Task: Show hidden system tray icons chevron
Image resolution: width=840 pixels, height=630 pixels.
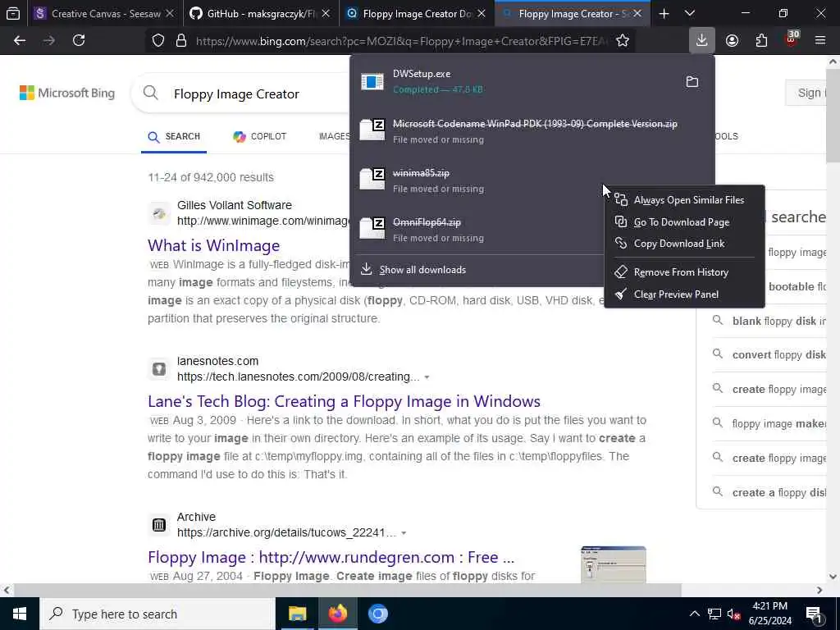Action: pyautogui.click(x=694, y=614)
